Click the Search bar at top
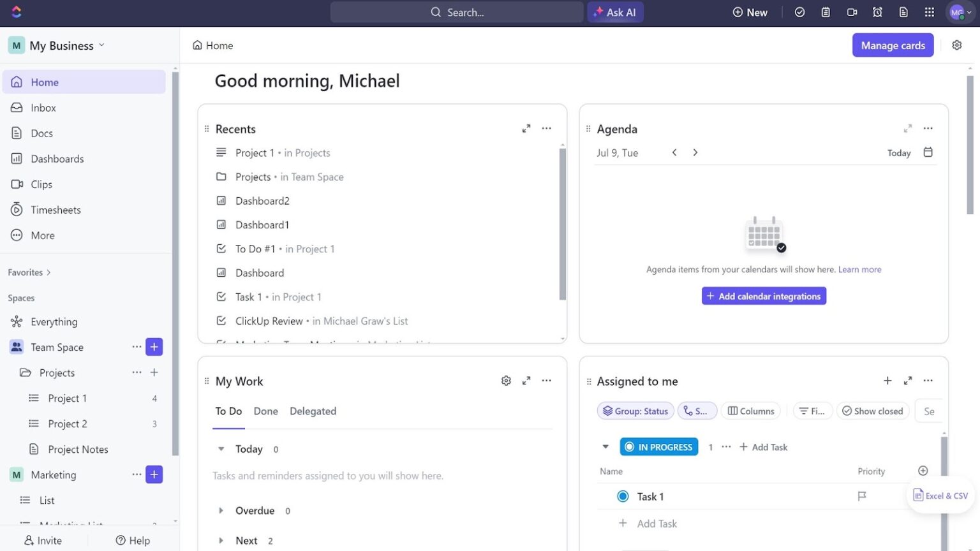The width and height of the screenshot is (980, 551). (456, 11)
